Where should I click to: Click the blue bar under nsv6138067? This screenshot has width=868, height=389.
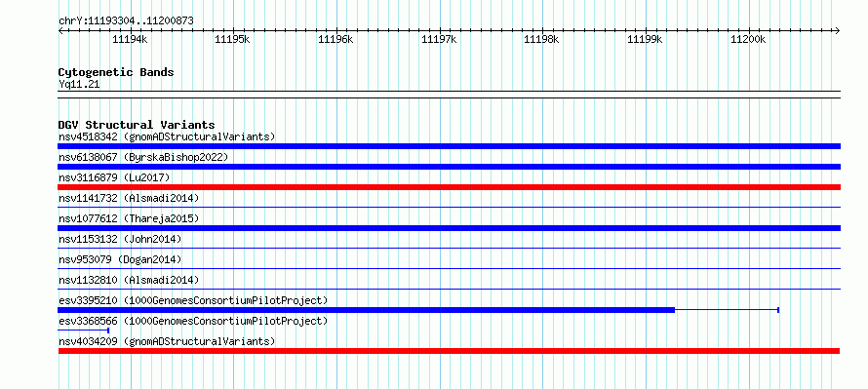pos(449,167)
